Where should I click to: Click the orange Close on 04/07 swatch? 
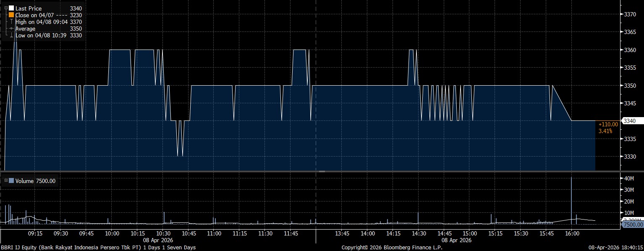(11, 15)
